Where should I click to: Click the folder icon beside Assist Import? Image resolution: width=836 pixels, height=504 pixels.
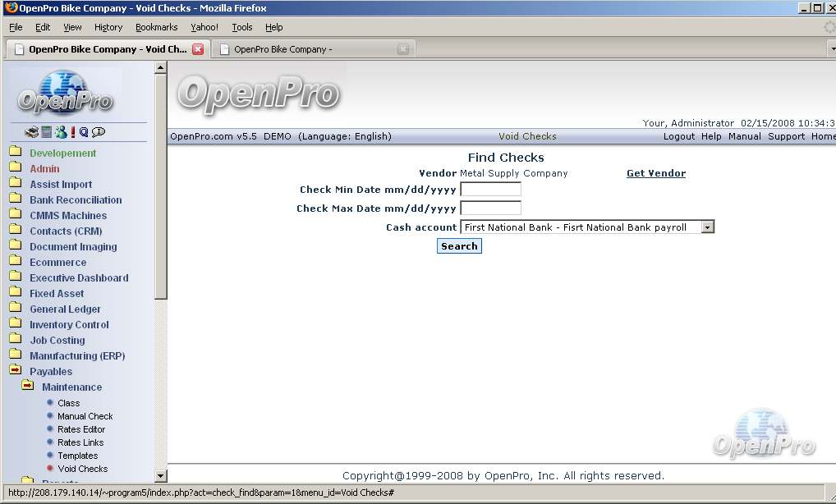point(16,183)
